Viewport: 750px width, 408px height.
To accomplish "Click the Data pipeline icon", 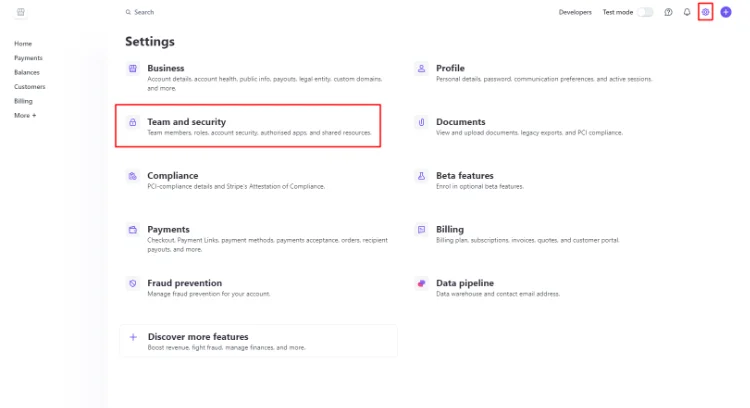I will point(421,283).
